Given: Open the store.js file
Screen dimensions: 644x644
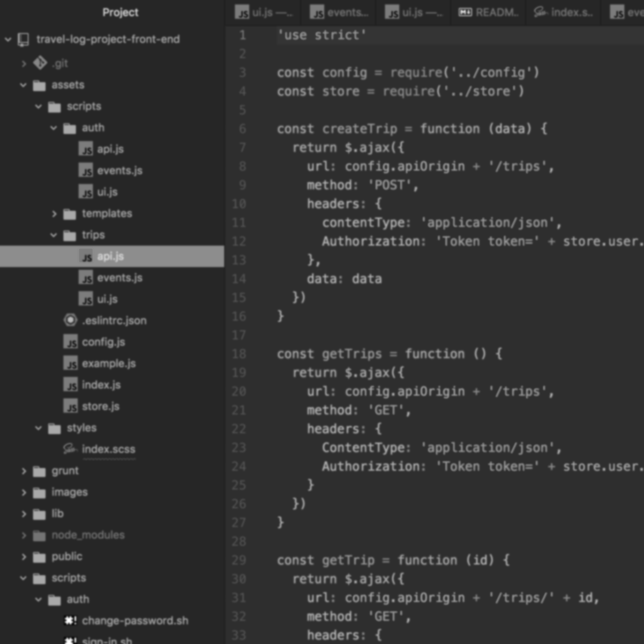Looking at the screenshot, I should point(101,406).
